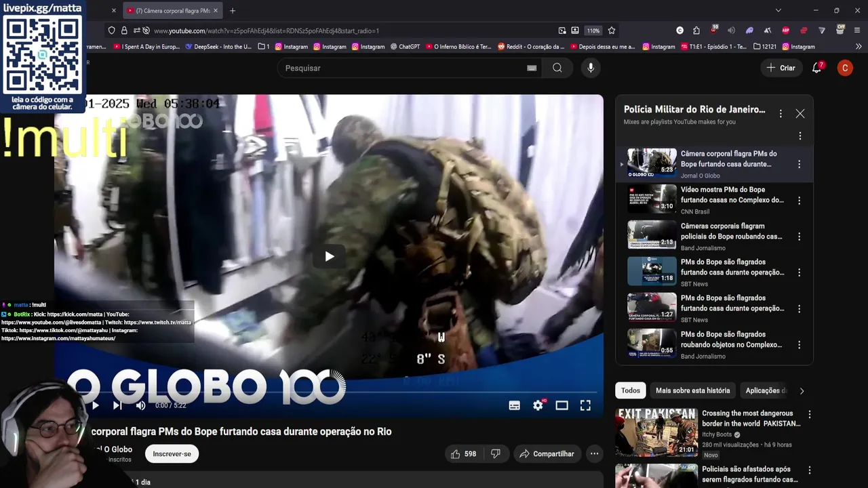868x488 pixels.
Task: Like the video with 598 likes
Action: point(464,454)
